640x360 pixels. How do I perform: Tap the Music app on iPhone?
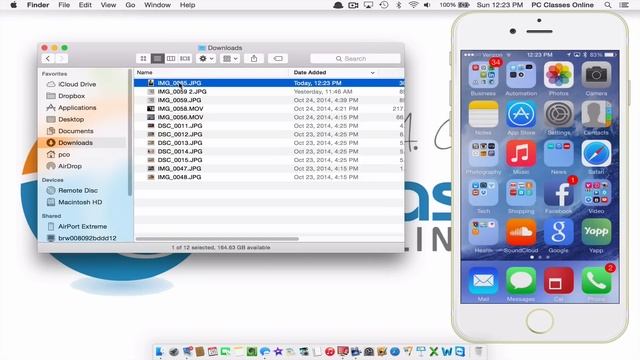click(521, 153)
